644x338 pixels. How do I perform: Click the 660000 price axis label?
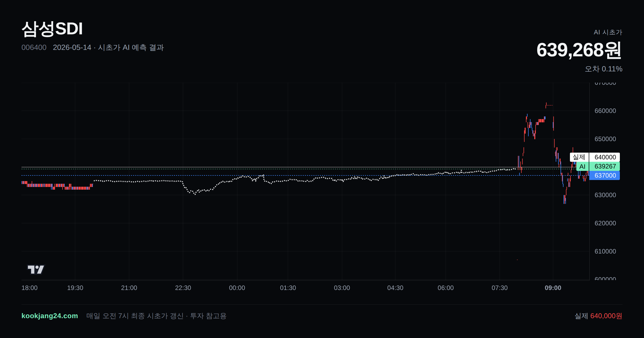coord(605,111)
